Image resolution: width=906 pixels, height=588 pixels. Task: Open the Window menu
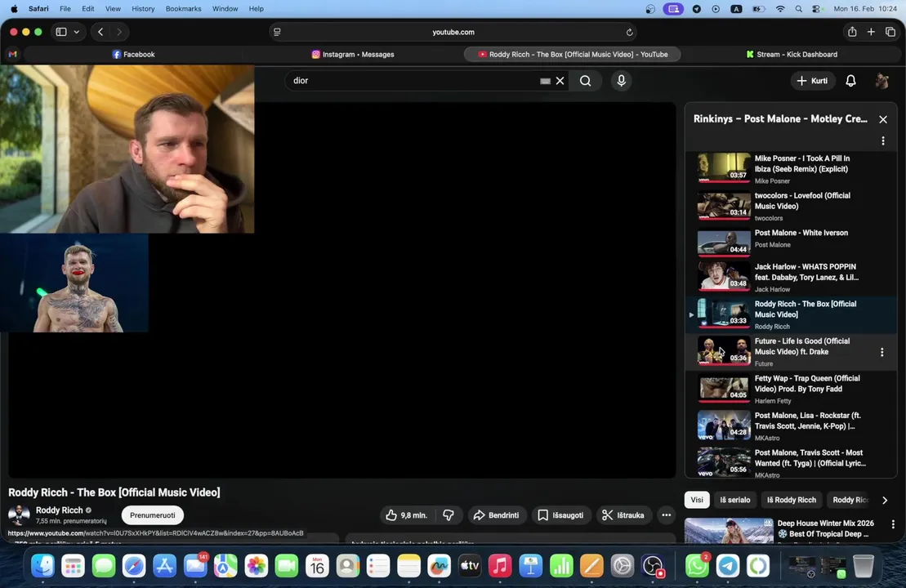[x=225, y=9]
